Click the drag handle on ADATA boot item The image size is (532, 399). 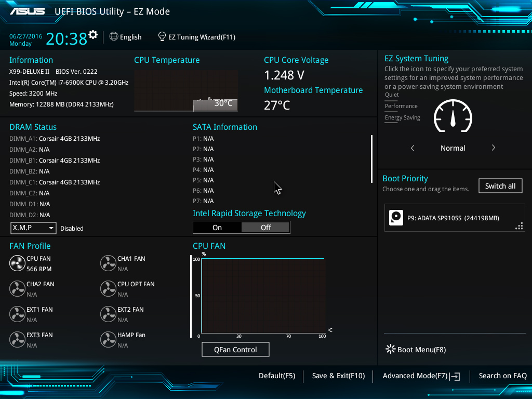[x=519, y=227]
